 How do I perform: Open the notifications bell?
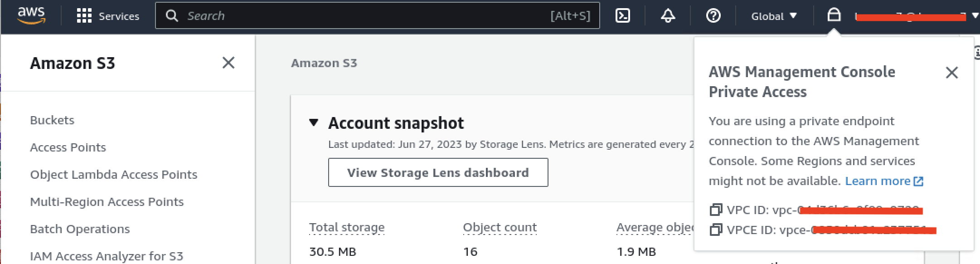(x=668, y=16)
